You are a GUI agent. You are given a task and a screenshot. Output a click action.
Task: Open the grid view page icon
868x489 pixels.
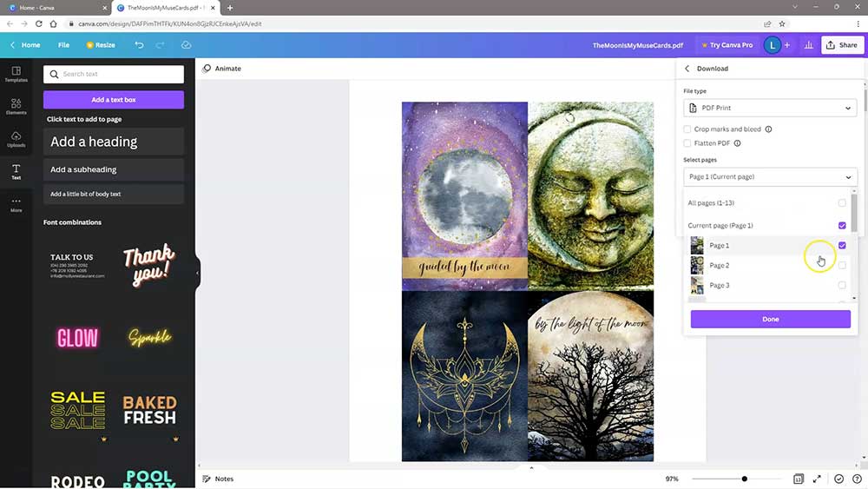(799, 479)
